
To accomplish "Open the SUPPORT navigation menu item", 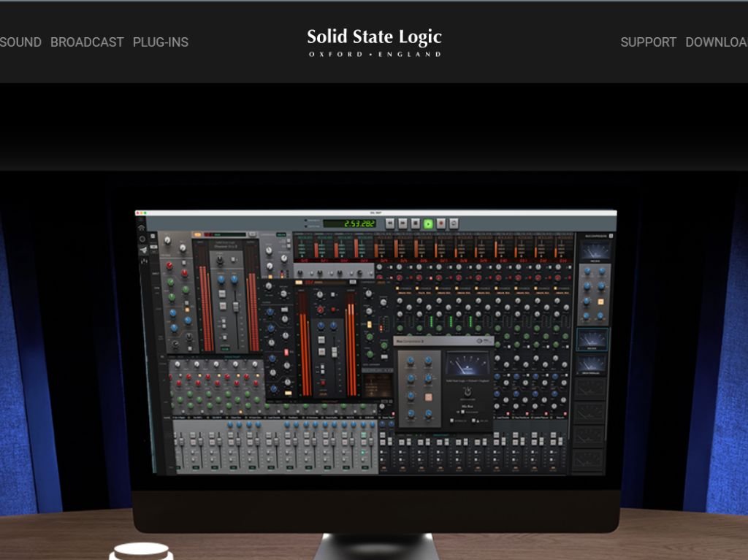I will (649, 42).
